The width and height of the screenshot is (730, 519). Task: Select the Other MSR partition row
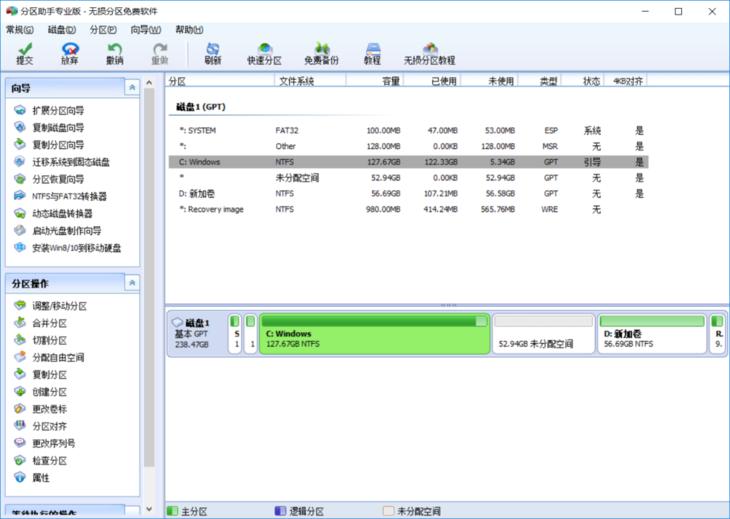click(x=408, y=146)
